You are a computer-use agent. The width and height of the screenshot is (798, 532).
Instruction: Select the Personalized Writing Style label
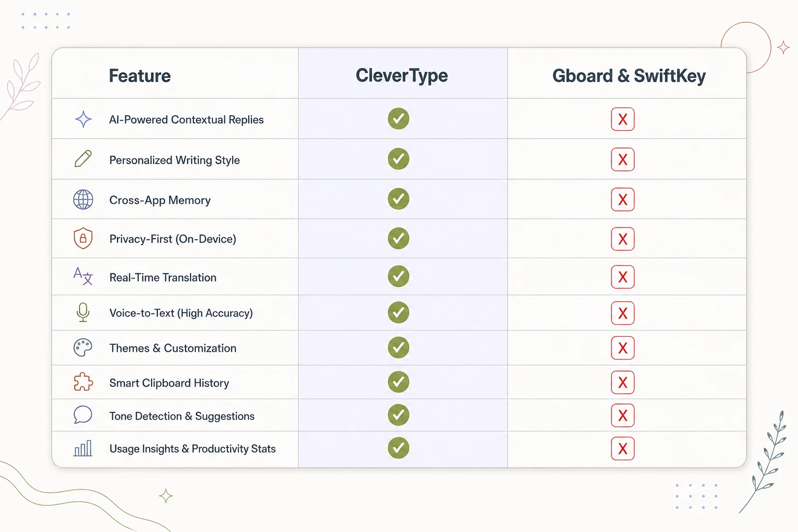point(175,160)
